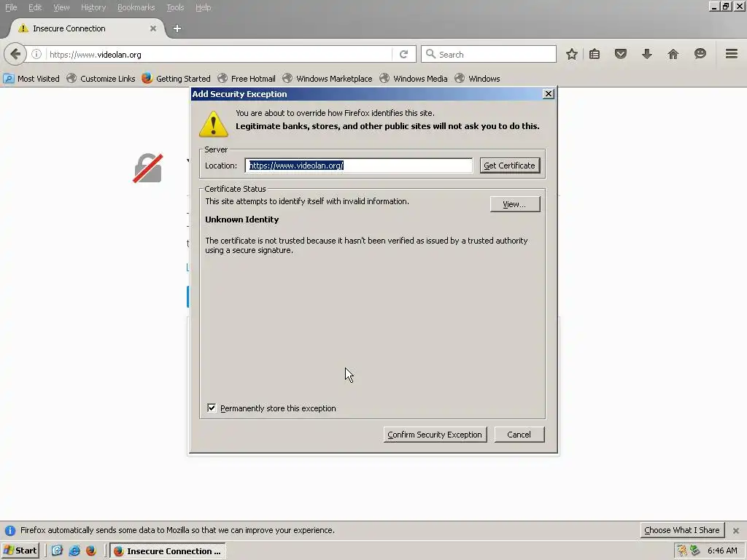The image size is (747, 560).
Task: Click second system tray network icon
Action: (x=695, y=551)
